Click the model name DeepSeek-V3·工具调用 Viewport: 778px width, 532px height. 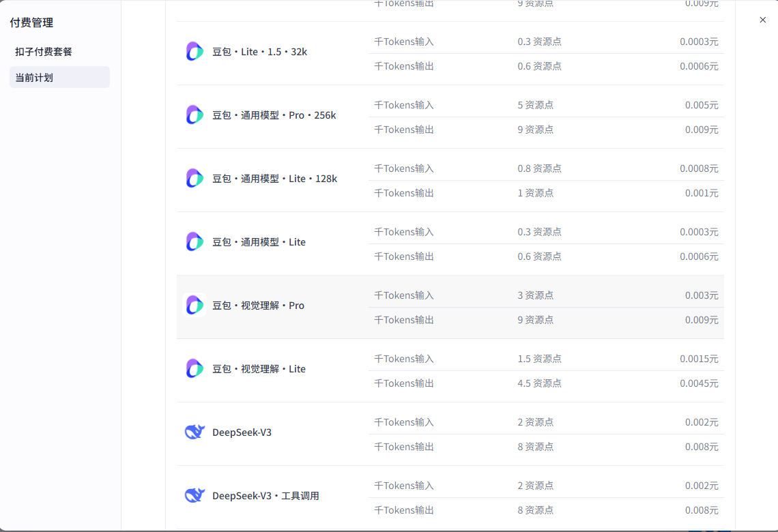click(x=265, y=496)
